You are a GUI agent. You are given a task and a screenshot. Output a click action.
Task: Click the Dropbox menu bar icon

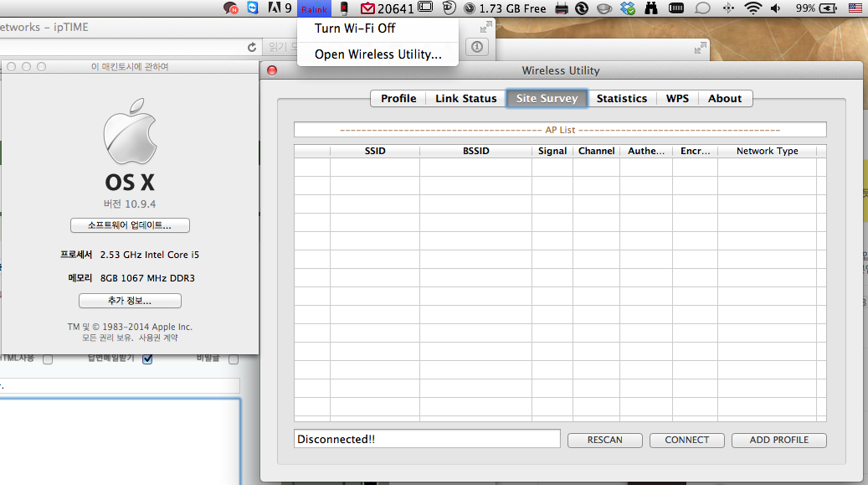[x=628, y=8]
